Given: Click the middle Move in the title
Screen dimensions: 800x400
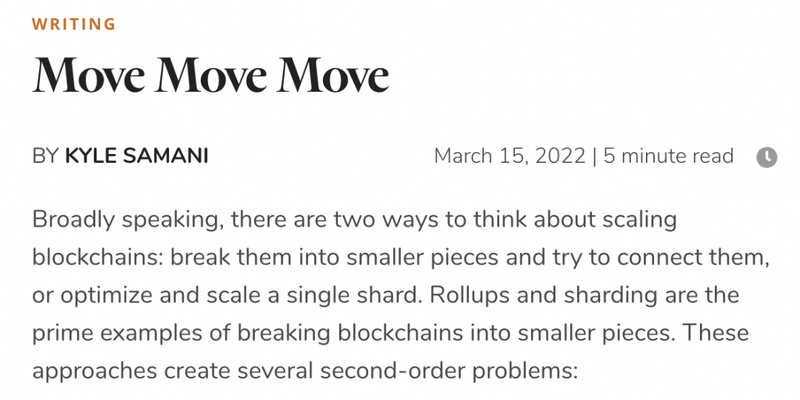Looking at the screenshot, I should [210, 77].
